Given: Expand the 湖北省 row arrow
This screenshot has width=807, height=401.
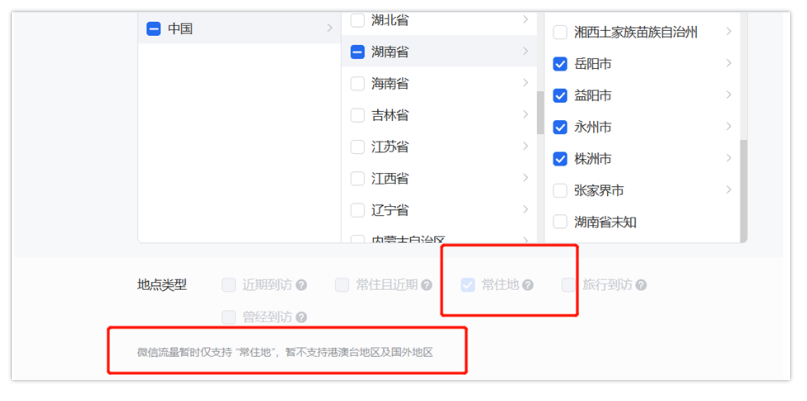Looking at the screenshot, I should tap(525, 20).
